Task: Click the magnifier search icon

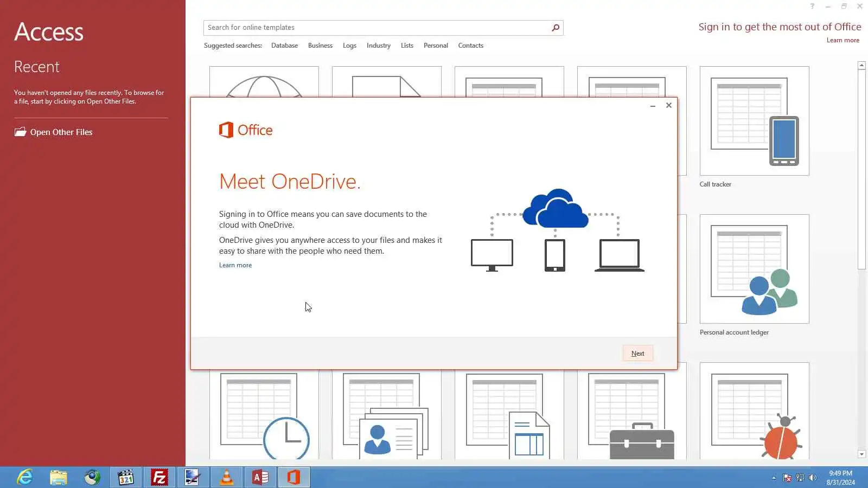Action: [556, 28]
